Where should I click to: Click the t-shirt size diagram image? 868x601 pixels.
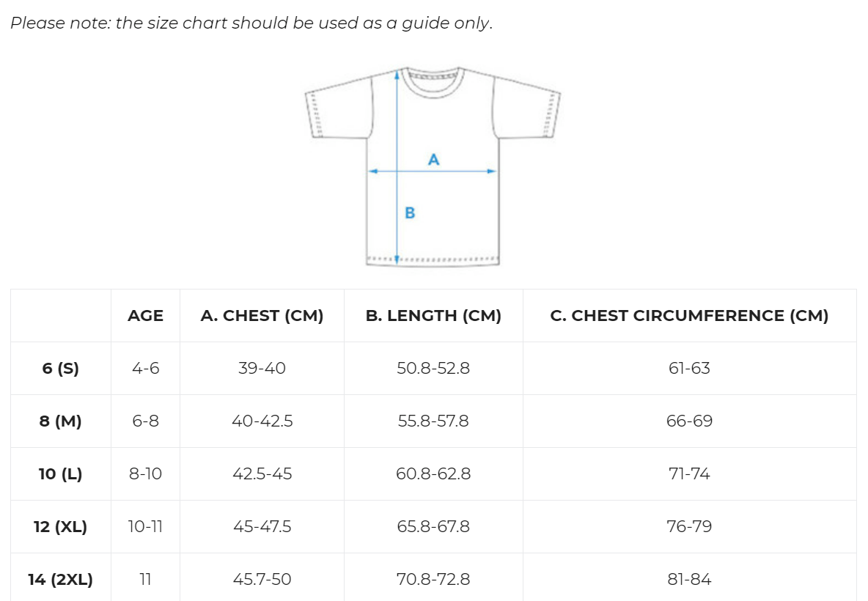click(433, 166)
